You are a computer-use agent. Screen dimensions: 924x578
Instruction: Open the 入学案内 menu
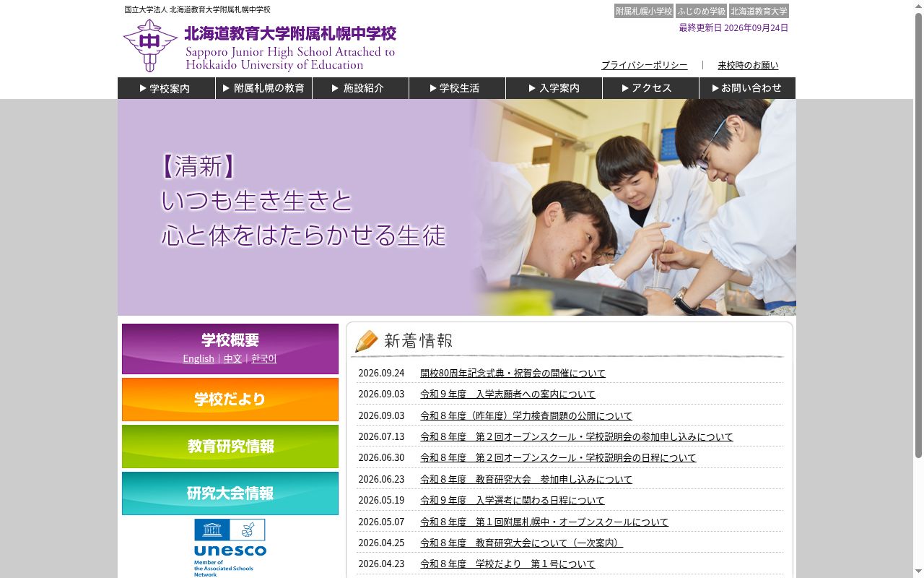554,88
